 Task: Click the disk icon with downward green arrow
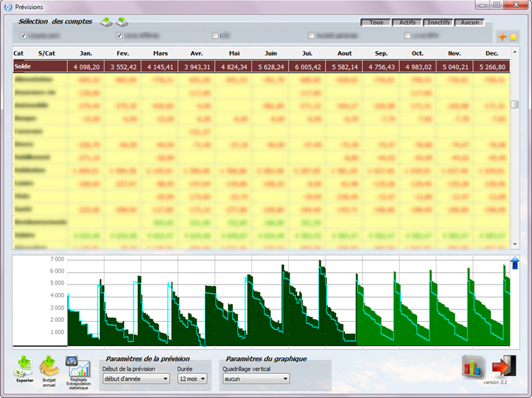click(x=107, y=22)
